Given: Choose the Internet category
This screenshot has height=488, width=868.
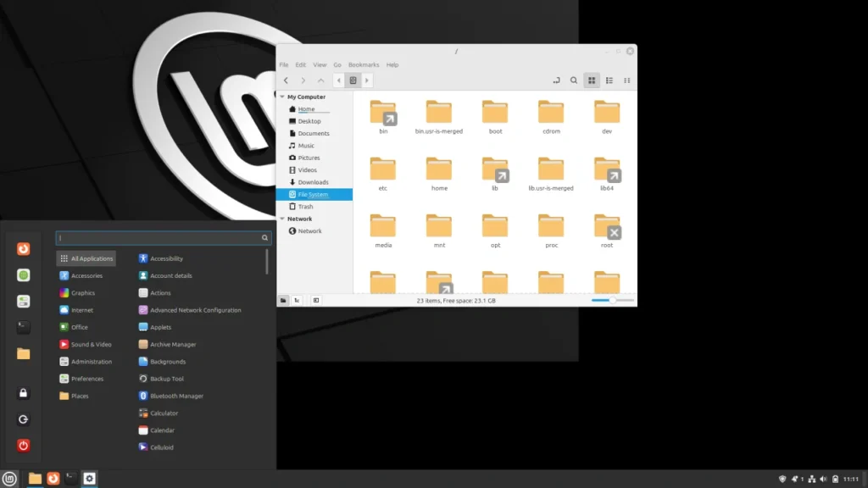Looking at the screenshot, I should pos(76,310).
